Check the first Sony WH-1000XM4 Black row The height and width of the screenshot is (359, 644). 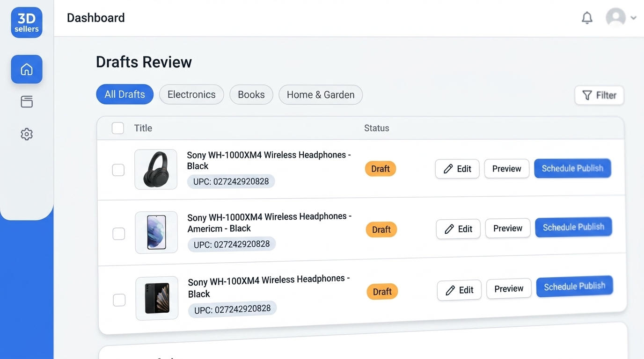coord(118,170)
